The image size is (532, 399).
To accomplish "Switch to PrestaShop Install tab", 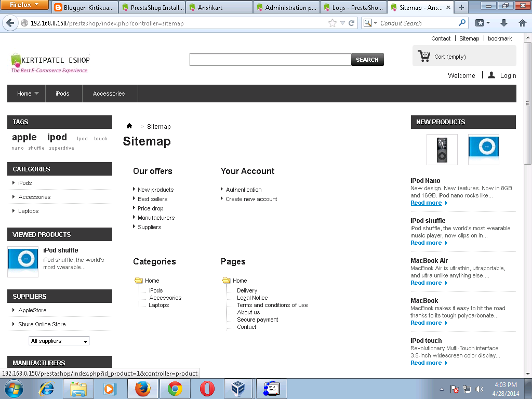I will tap(153, 7).
